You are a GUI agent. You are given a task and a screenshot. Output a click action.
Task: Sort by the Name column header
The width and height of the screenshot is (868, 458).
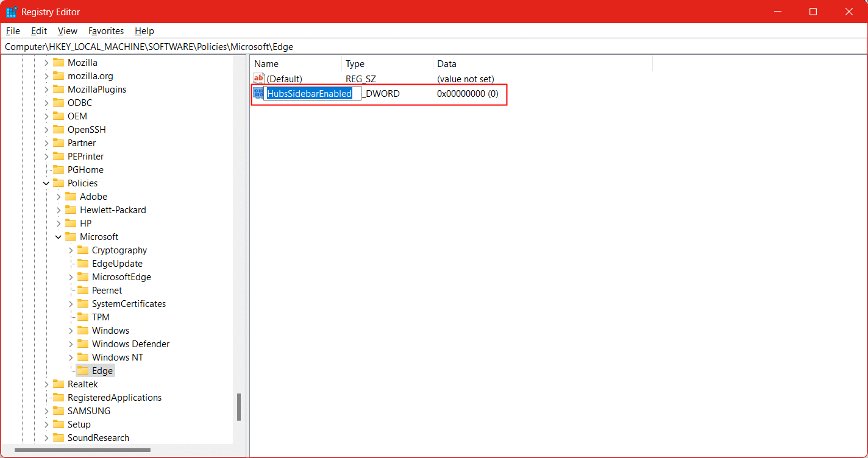click(x=296, y=64)
